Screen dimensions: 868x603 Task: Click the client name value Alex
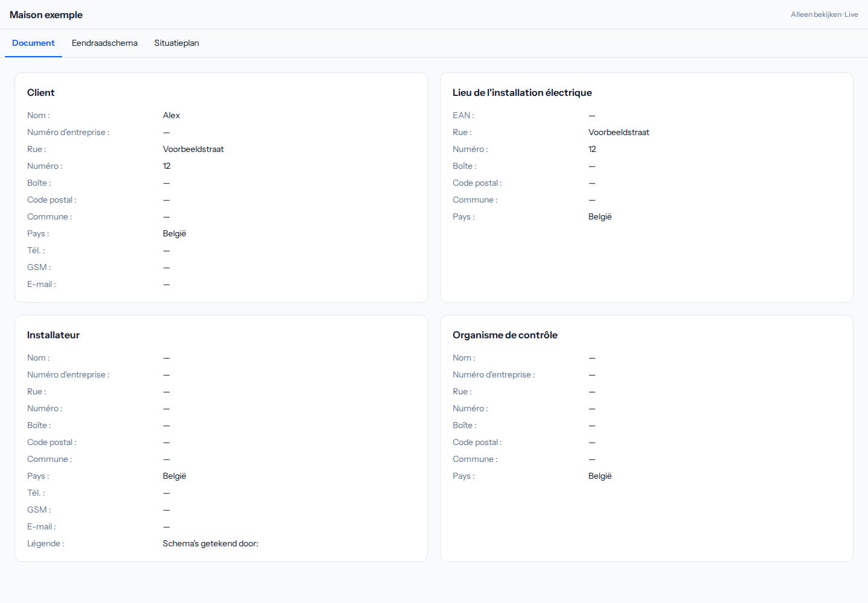pos(171,115)
